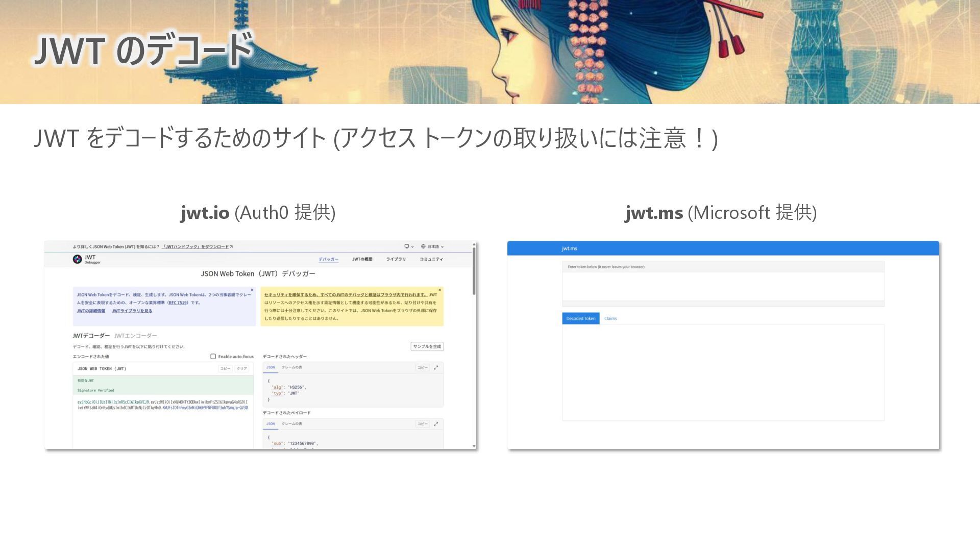Switch to the JWTエンコーダー tab
The width and height of the screenshot is (980, 551).
pyautogui.click(x=136, y=336)
